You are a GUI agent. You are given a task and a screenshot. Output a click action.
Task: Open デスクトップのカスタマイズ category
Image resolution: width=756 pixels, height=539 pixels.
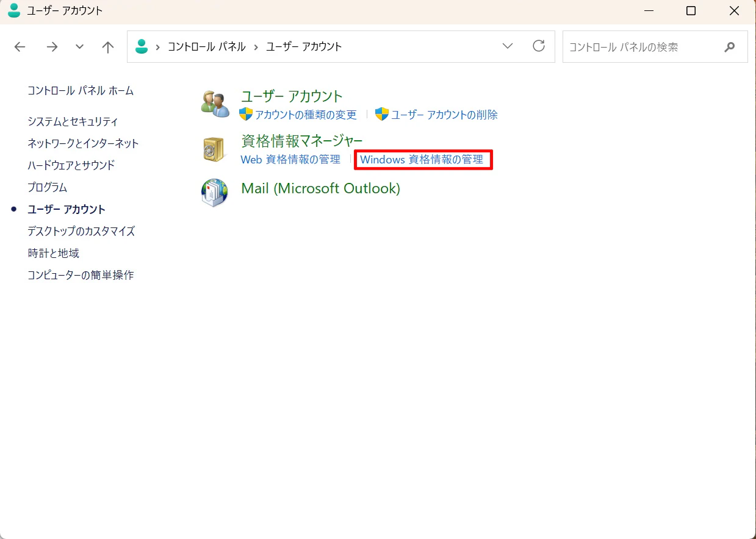tap(81, 232)
